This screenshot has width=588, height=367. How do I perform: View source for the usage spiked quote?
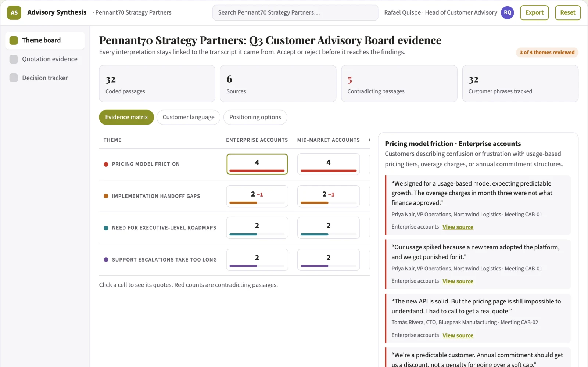[458, 281]
